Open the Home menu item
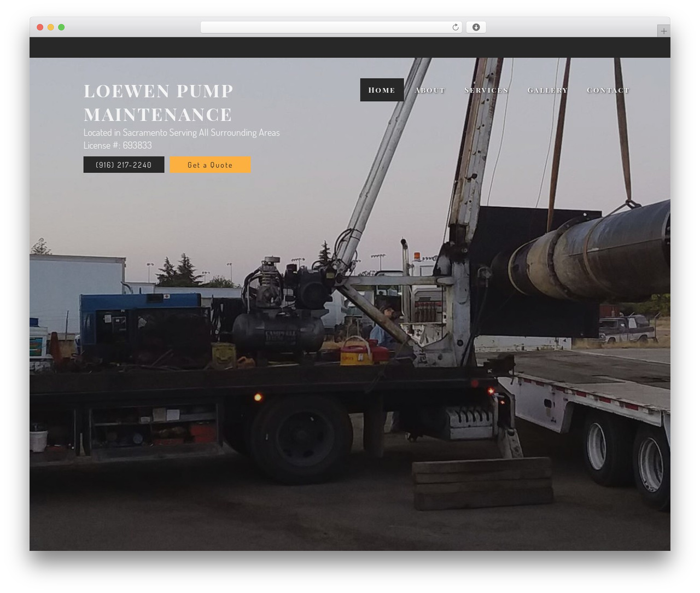 382,90
